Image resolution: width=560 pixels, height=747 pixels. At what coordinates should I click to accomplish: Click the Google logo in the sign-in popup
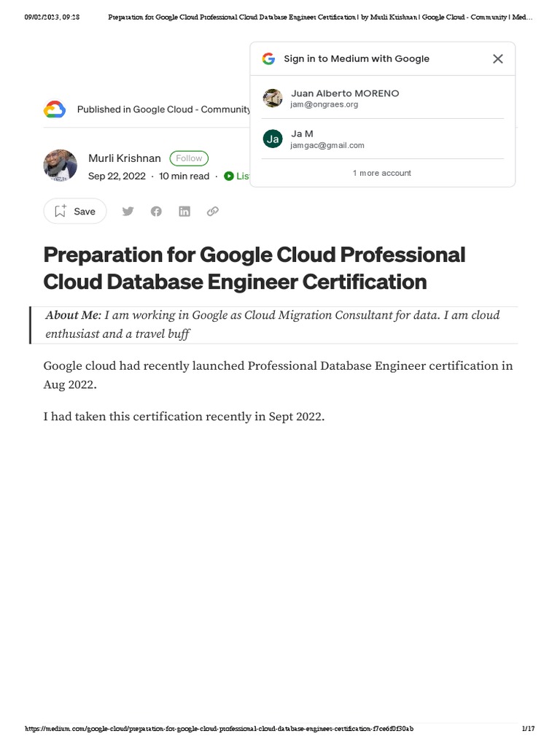268,59
